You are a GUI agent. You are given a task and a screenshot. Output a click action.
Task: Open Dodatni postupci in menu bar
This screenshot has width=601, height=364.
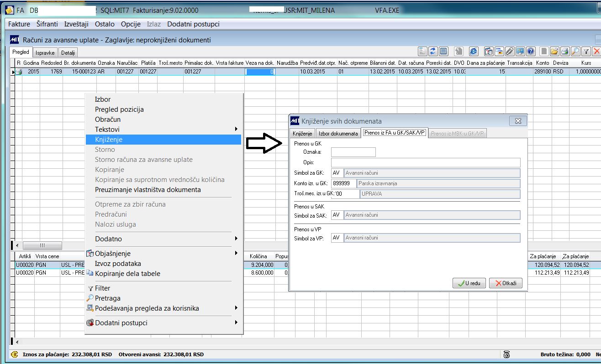pyautogui.click(x=193, y=24)
